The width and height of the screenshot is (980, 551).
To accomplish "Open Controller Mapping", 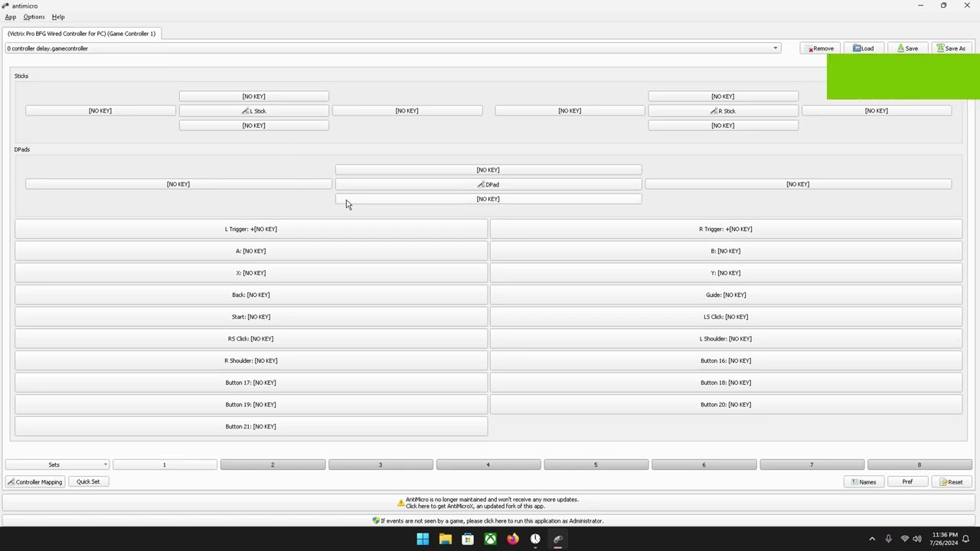I will tap(35, 482).
